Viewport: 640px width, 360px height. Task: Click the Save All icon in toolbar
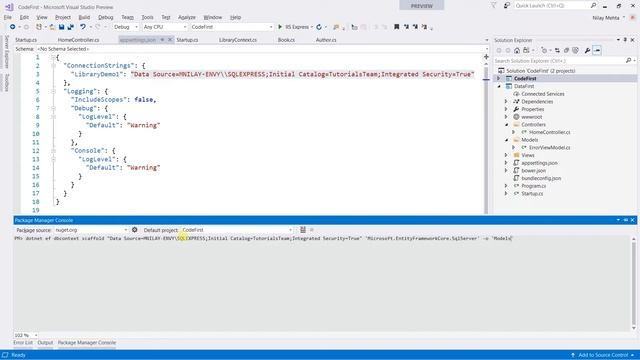pos(71,27)
